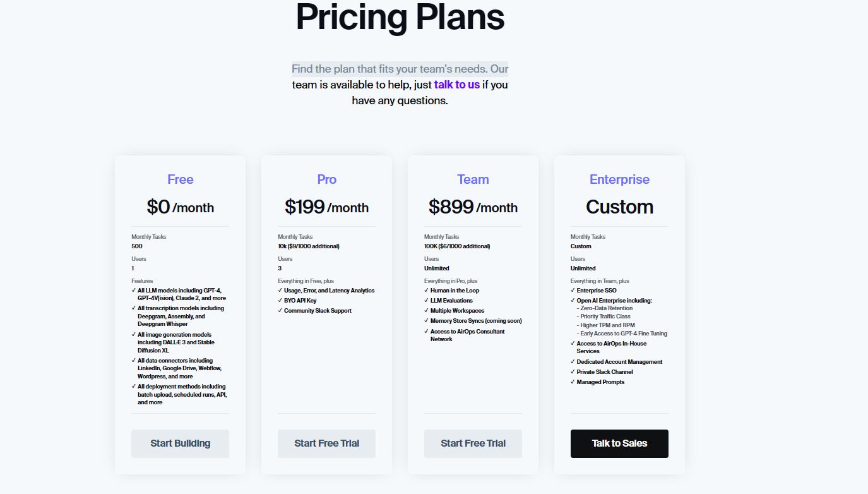Click the checkmark next to Human in the Loop

click(x=427, y=291)
